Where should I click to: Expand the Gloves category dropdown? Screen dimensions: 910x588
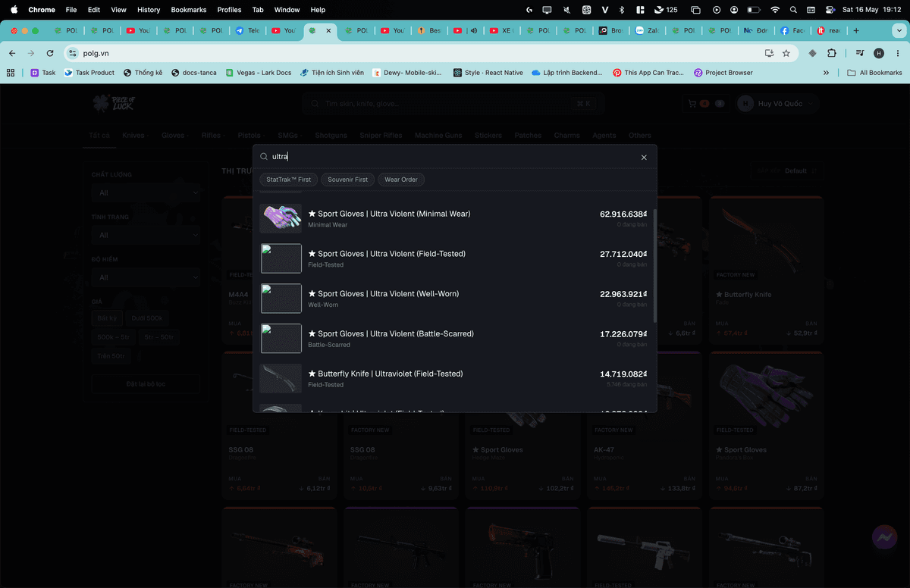click(174, 135)
